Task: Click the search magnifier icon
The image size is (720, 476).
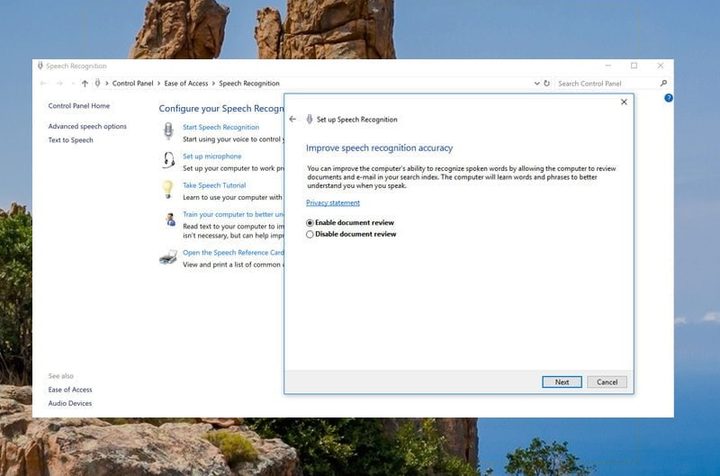Action: pyautogui.click(x=664, y=83)
